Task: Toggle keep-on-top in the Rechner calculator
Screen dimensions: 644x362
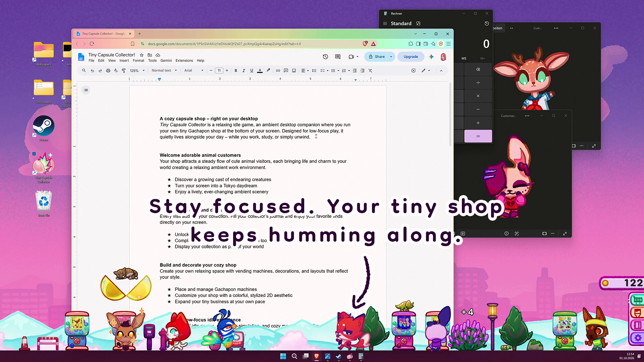Action: pyautogui.click(x=418, y=23)
